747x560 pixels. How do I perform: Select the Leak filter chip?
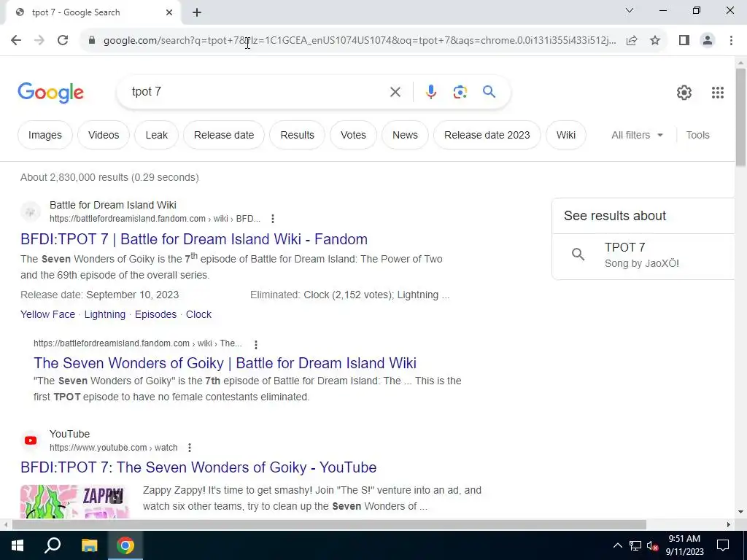coord(156,135)
